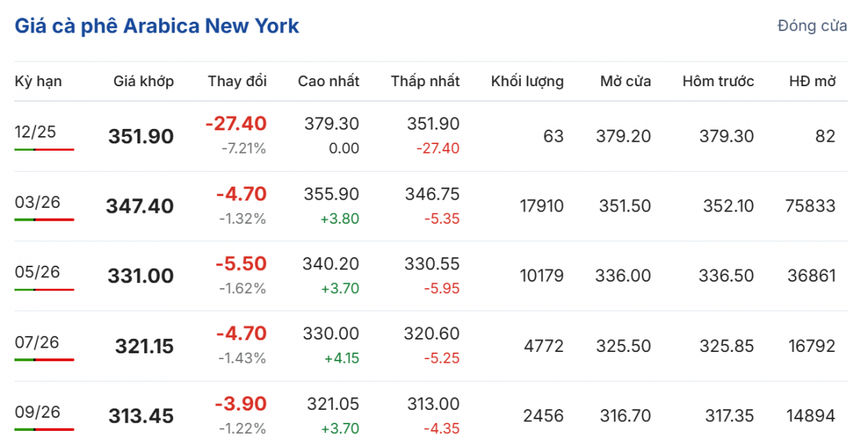Click the 'Giá khớp' column header
This screenshot has width=868, height=446.
(143, 81)
